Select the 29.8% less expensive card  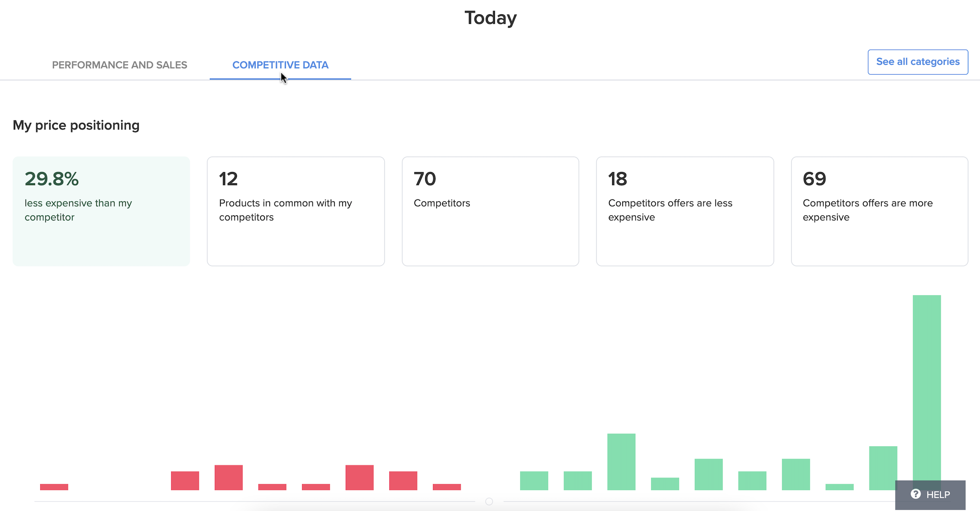pyautogui.click(x=102, y=211)
